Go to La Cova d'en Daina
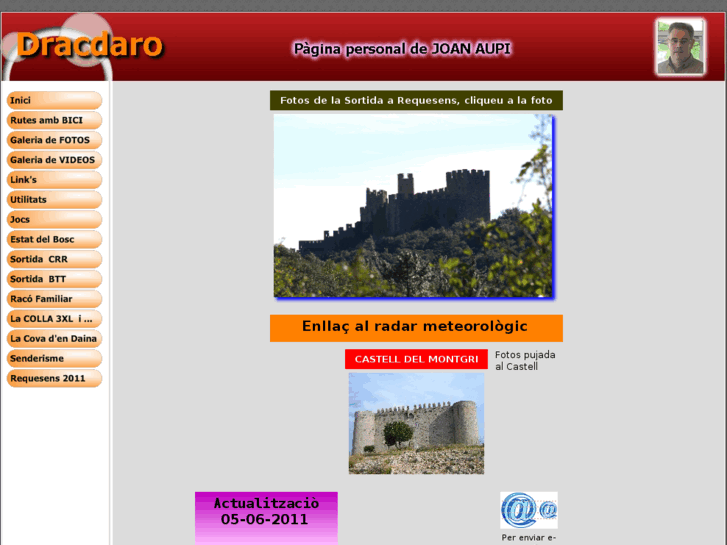727x545 pixels. coord(54,339)
